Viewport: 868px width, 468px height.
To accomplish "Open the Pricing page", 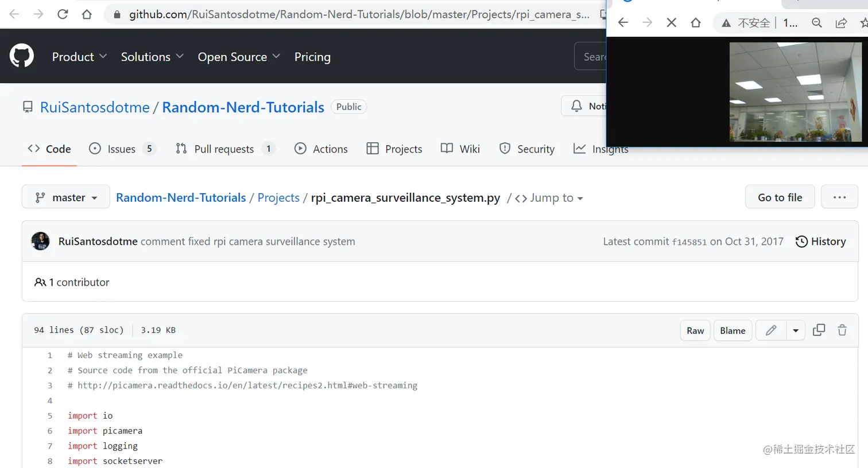I will [x=312, y=57].
